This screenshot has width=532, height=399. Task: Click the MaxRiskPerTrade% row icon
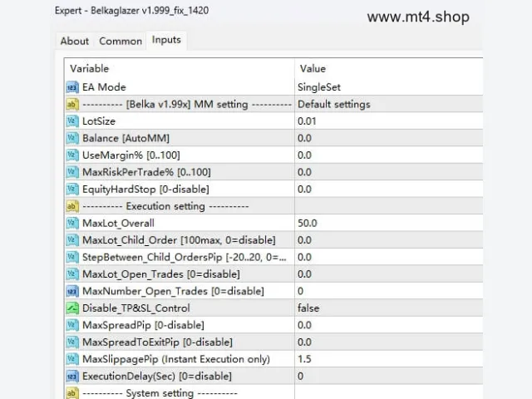pyautogui.click(x=72, y=172)
